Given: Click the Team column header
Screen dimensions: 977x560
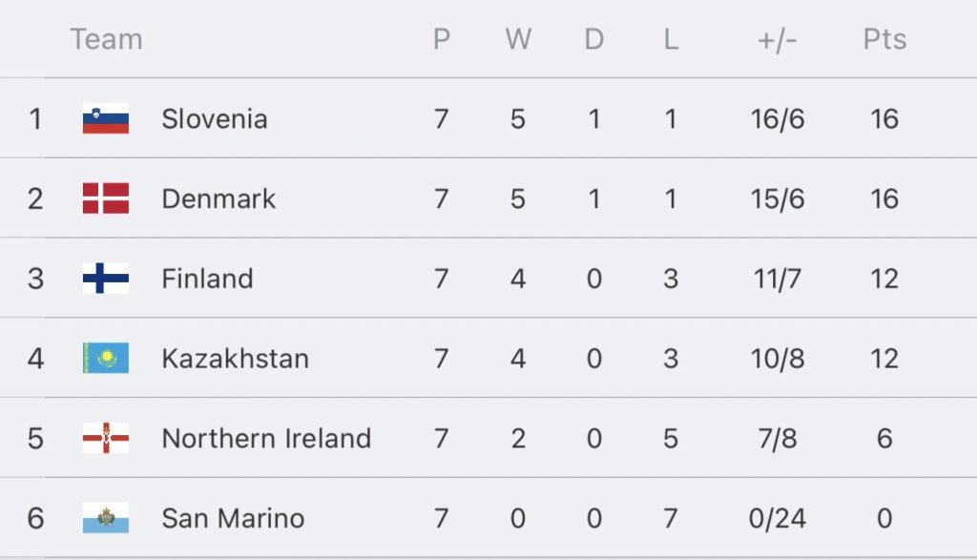Looking at the screenshot, I should pos(106,39).
